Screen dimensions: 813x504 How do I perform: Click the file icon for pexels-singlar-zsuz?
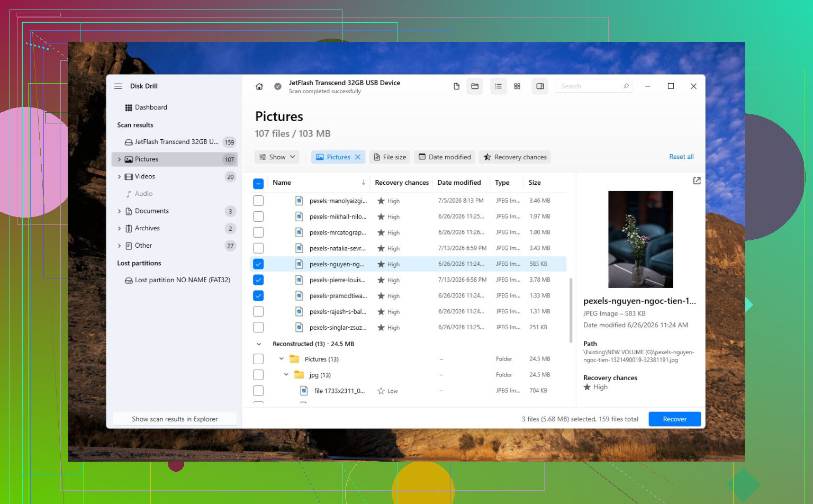pos(299,328)
